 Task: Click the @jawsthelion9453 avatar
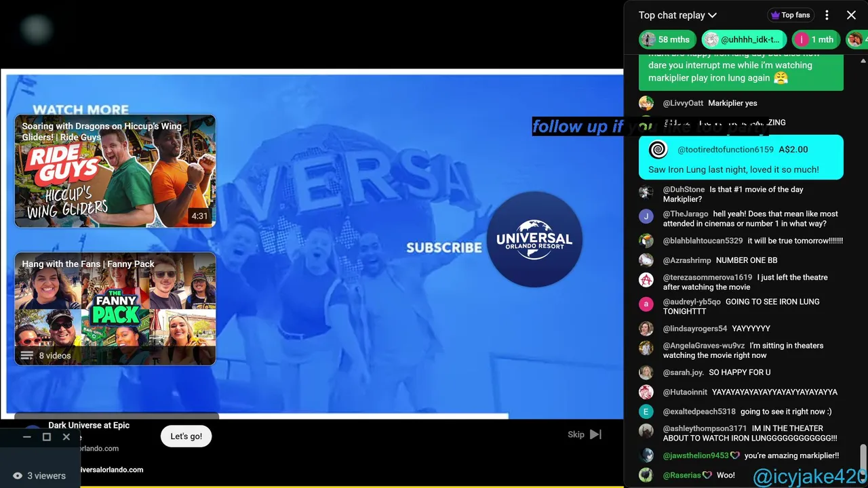(646, 455)
